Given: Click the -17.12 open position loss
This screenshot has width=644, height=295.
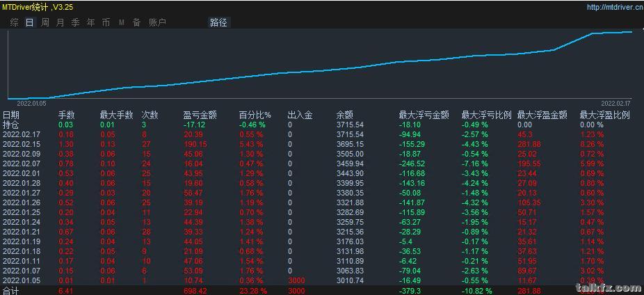Looking at the screenshot, I should (194, 125).
